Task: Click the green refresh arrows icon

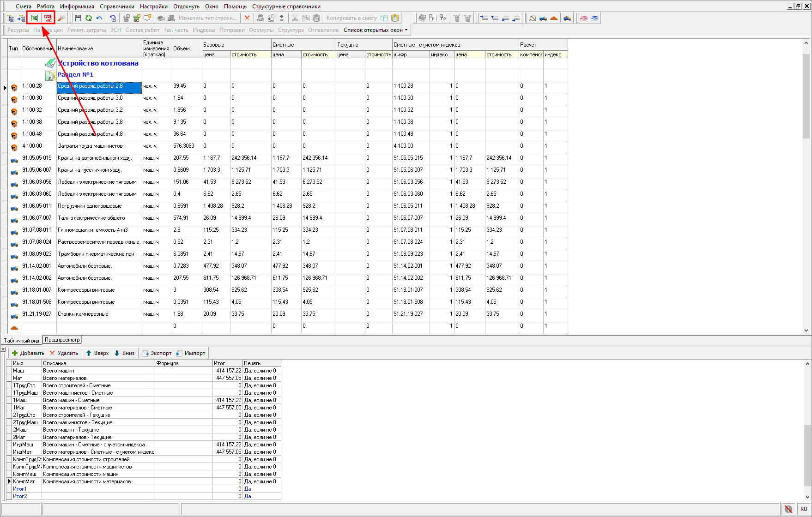Action: click(88, 18)
